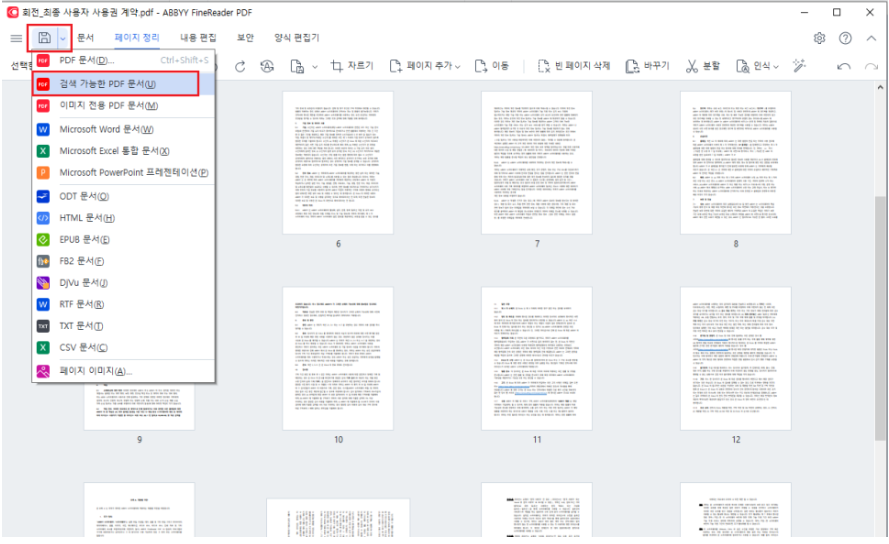
Task: Switch to the 페이지 정리 tab
Action: point(137,37)
